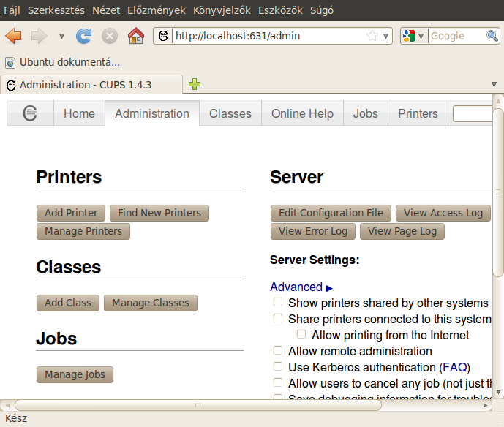Bookmark this page with the star icon
Image resolution: width=504 pixels, height=427 pixels.
click(372, 36)
